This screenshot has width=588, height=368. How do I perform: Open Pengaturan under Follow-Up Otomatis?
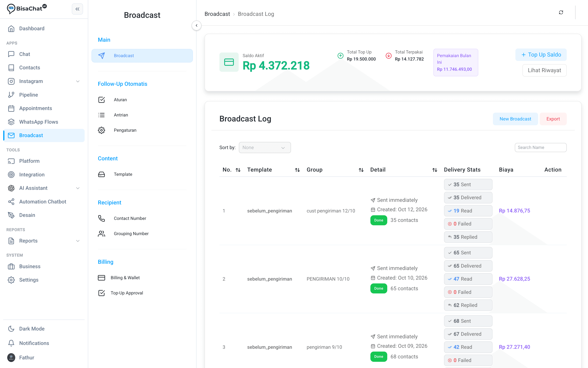142,130
